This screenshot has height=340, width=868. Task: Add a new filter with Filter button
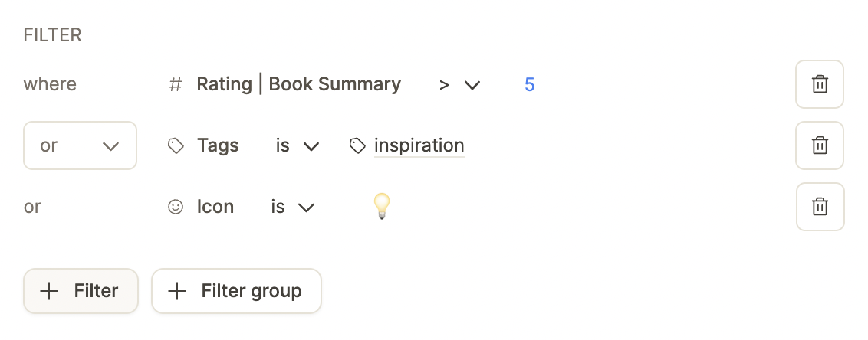tap(81, 291)
